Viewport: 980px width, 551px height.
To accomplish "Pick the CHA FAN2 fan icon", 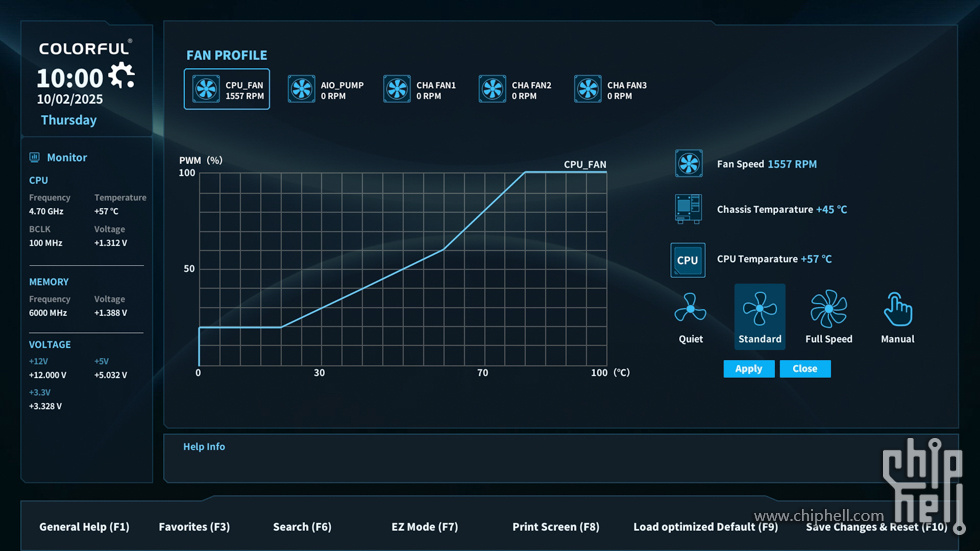I will point(492,89).
